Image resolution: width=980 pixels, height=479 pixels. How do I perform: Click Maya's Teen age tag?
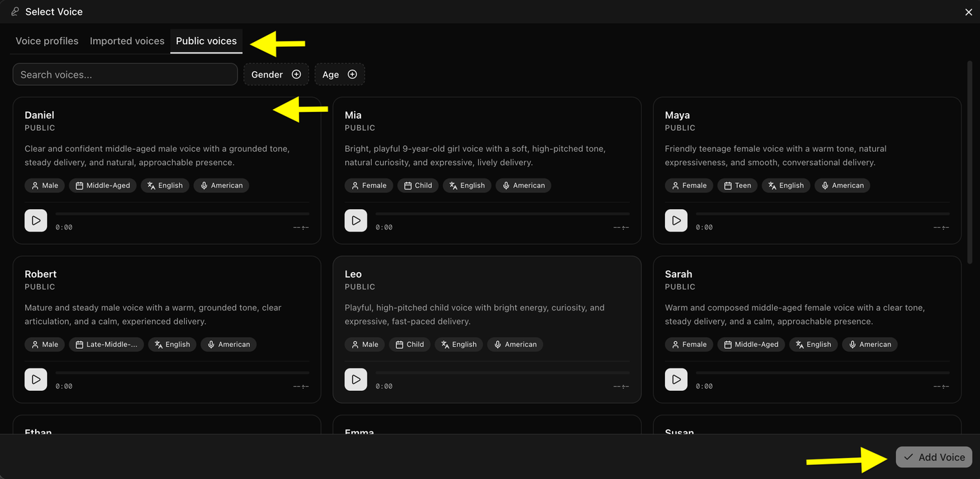pos(737,185)
